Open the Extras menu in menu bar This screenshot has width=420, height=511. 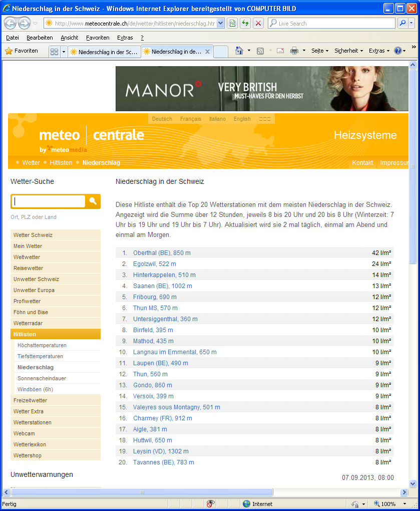point(125,38)
